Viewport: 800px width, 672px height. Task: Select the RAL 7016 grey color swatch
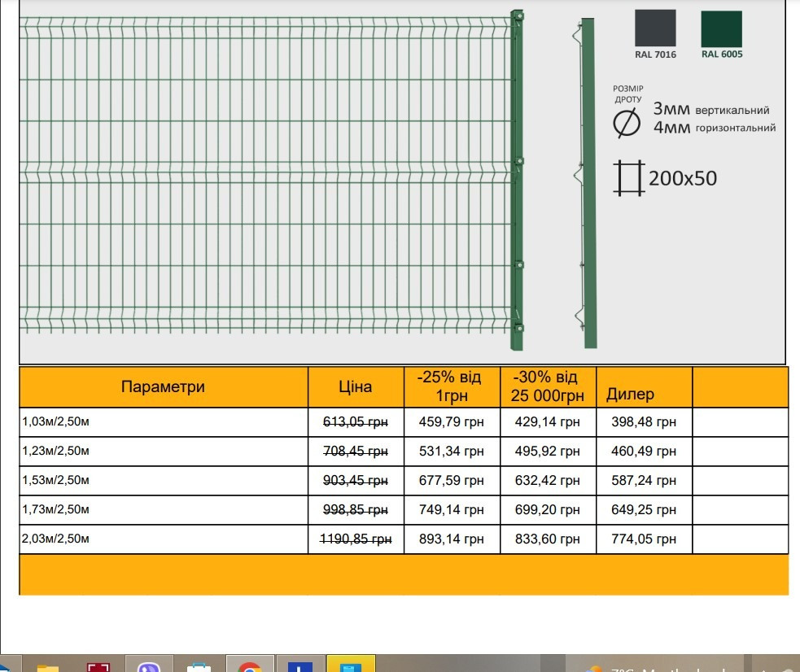(x=655, y=29)
